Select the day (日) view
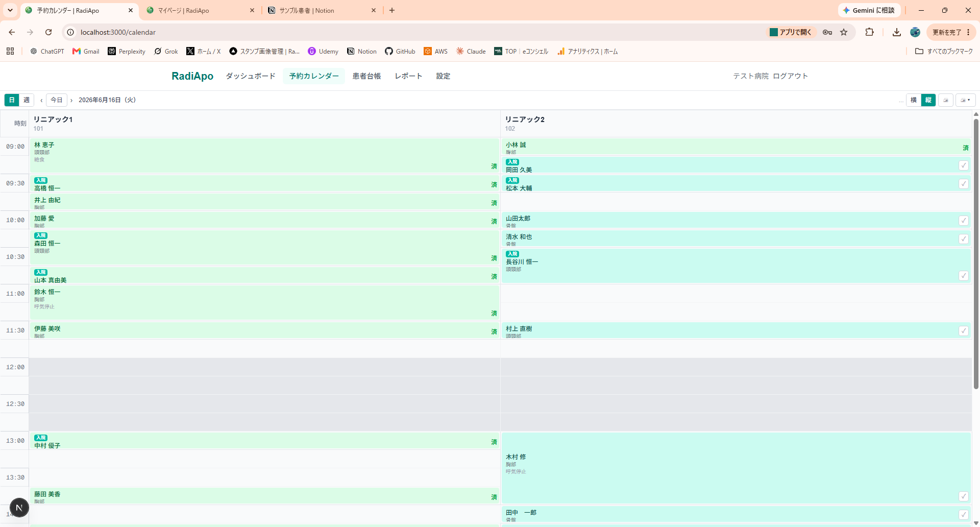This screenshot has width=980, height=527. point(12,100)
